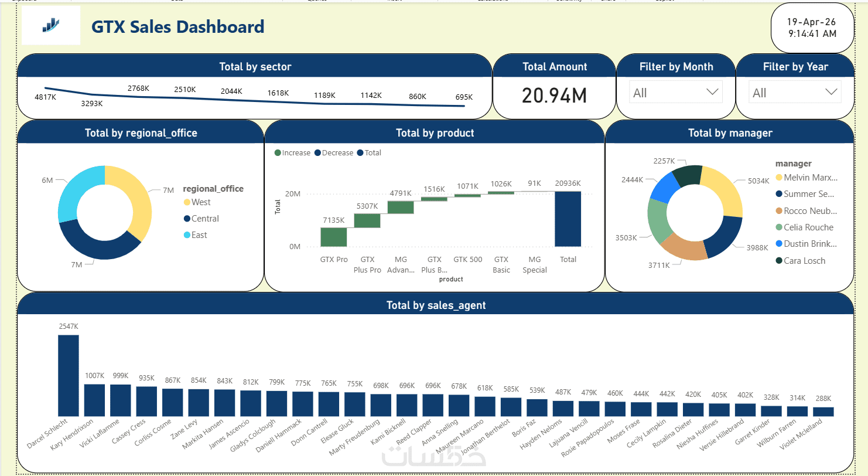Select Cara Losch legend marker
This screenshot has width=868, height=476.
click(779, 261)
